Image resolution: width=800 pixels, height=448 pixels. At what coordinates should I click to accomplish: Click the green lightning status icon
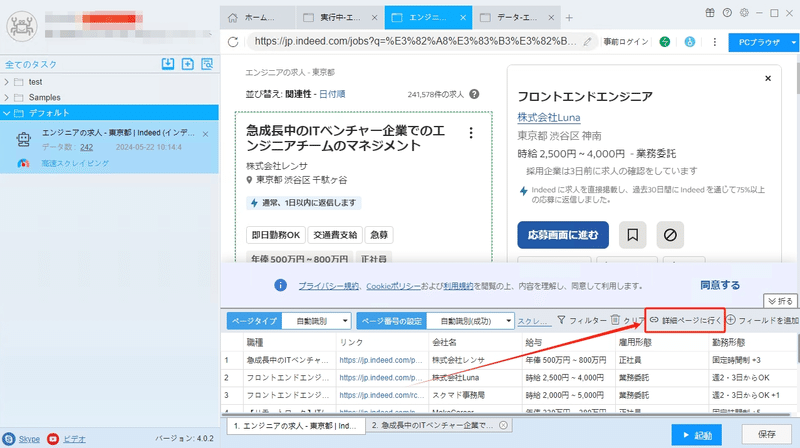click(x=664, y=42)
